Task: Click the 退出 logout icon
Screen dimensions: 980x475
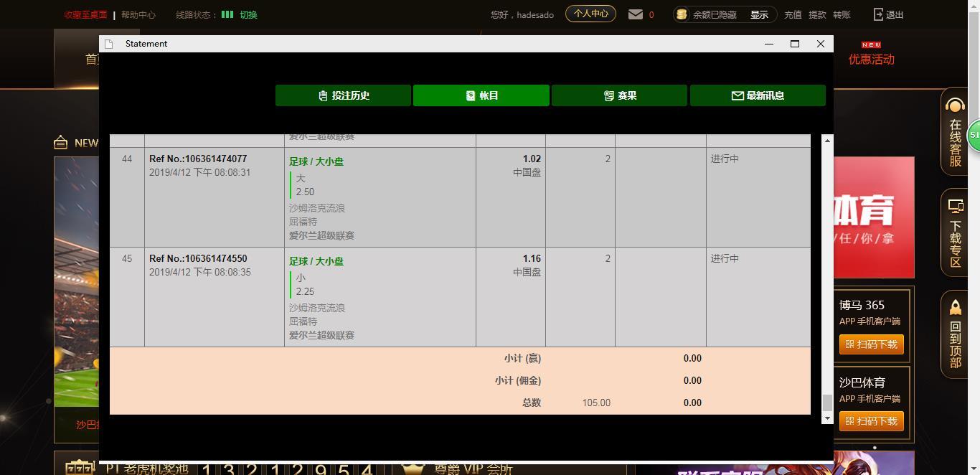Action: tap(879, 14)
